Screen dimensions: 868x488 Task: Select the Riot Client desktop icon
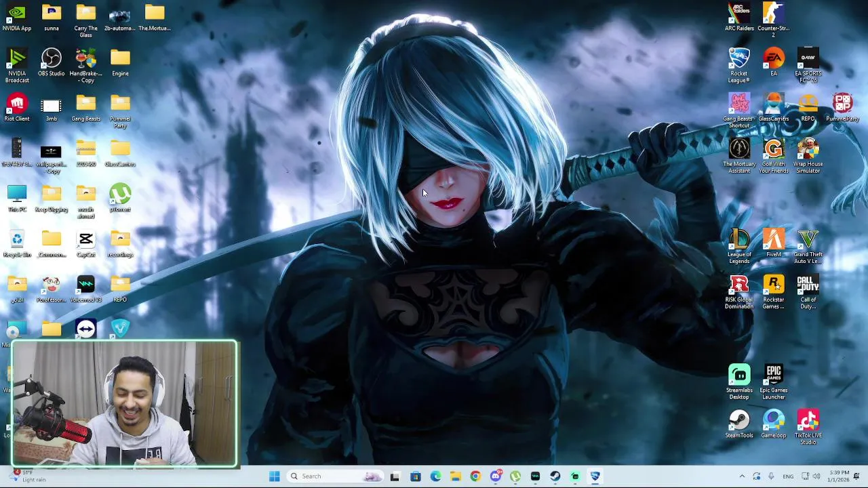pos(17,108)
